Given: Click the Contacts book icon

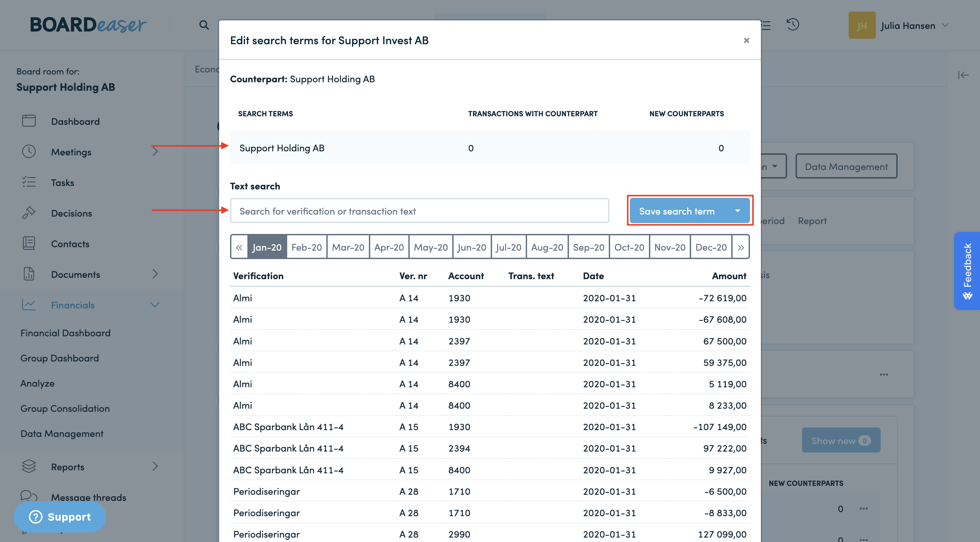Looking at the screenshot, I should [29, 243].
